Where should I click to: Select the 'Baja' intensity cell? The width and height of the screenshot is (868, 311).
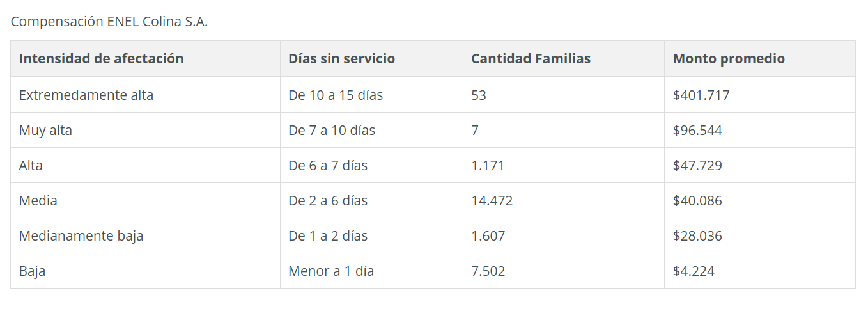(32, 271)
